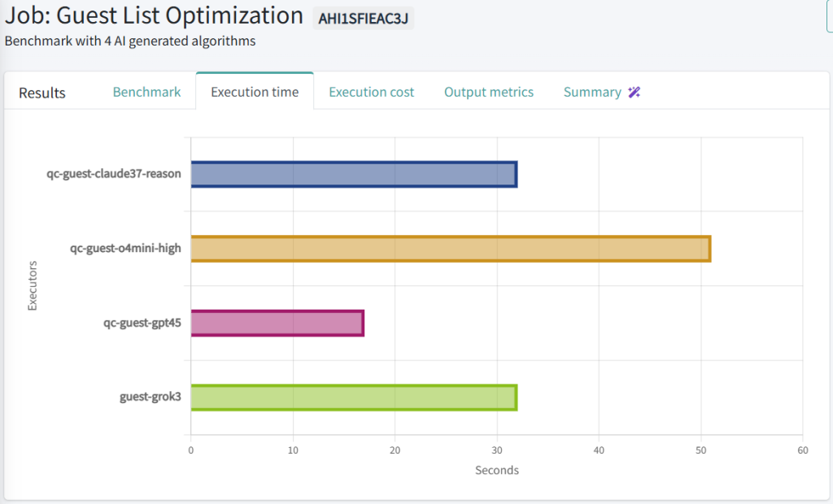Click the blue qc-guest-claude37-reason bar

[x=353, y=174]
